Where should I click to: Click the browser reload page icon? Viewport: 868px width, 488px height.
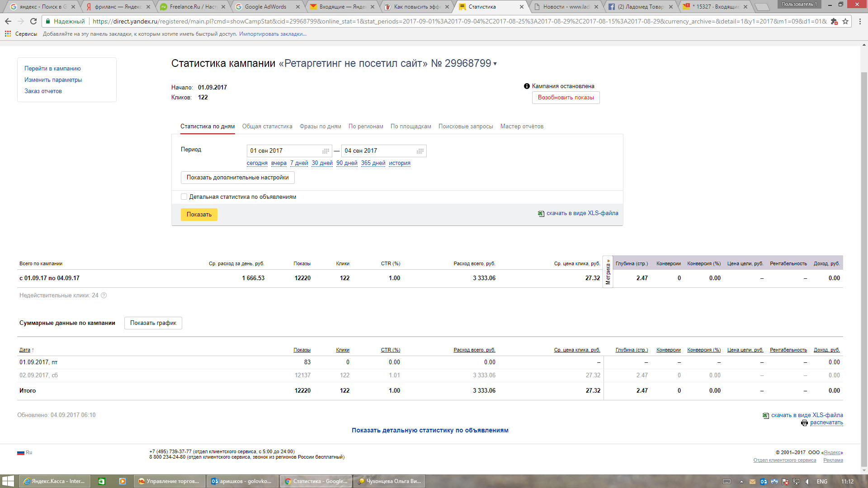[x=33, y=21]
